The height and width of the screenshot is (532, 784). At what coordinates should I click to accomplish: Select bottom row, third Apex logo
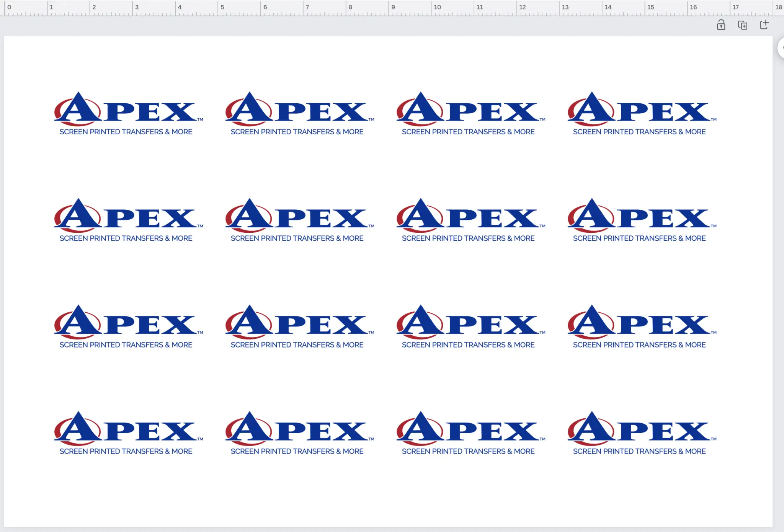coord(470,433)
